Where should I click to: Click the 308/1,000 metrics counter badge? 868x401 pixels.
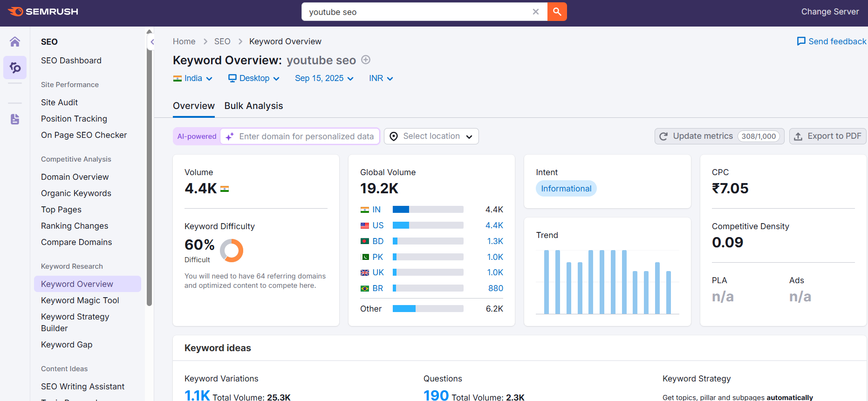(x=759, y=136)
